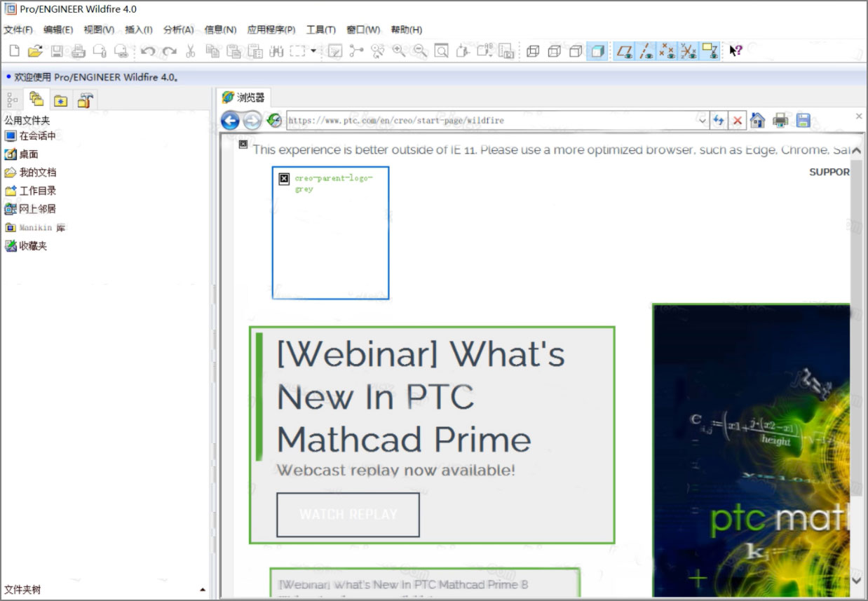Click the browser Stop red X icon
This screenshot has height=601, width=868.
point(737,121)
